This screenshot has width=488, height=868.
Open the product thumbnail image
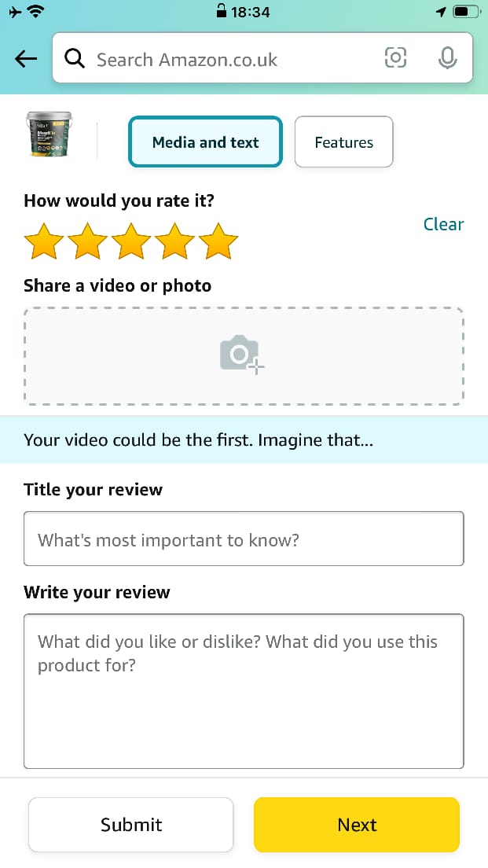click(50, 134)
